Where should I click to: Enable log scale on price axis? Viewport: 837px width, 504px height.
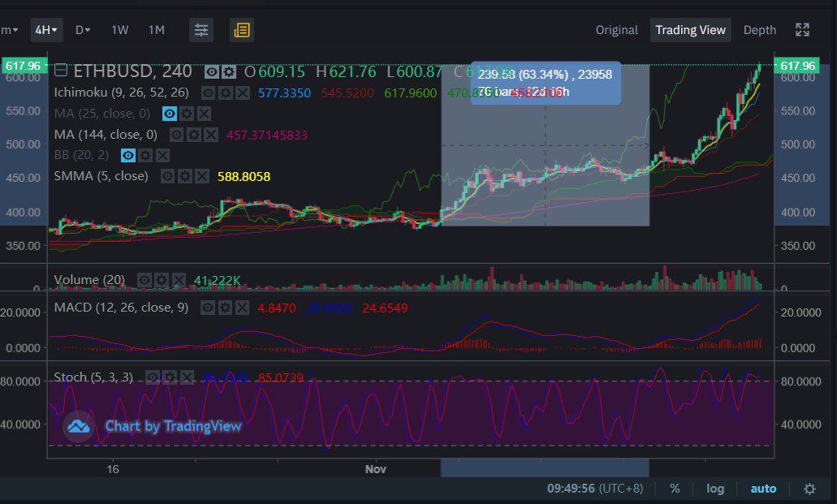[x=714, y=489]
